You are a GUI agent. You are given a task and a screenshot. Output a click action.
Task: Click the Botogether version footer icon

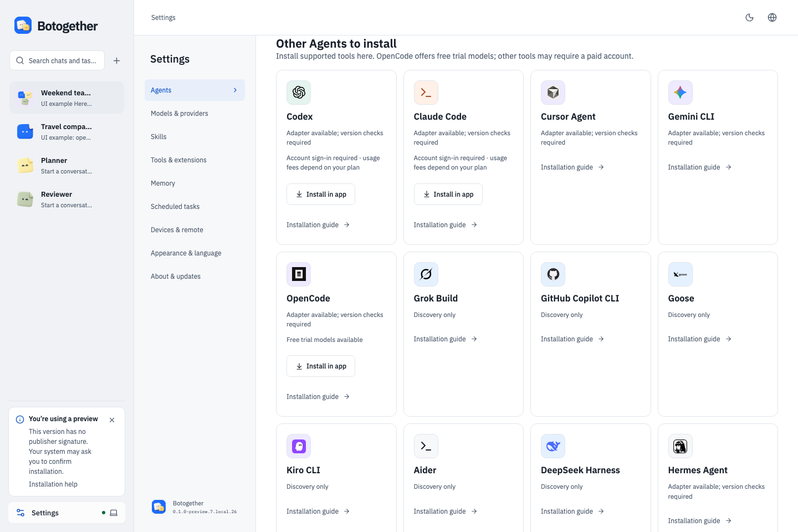click(x=159, y=507)
